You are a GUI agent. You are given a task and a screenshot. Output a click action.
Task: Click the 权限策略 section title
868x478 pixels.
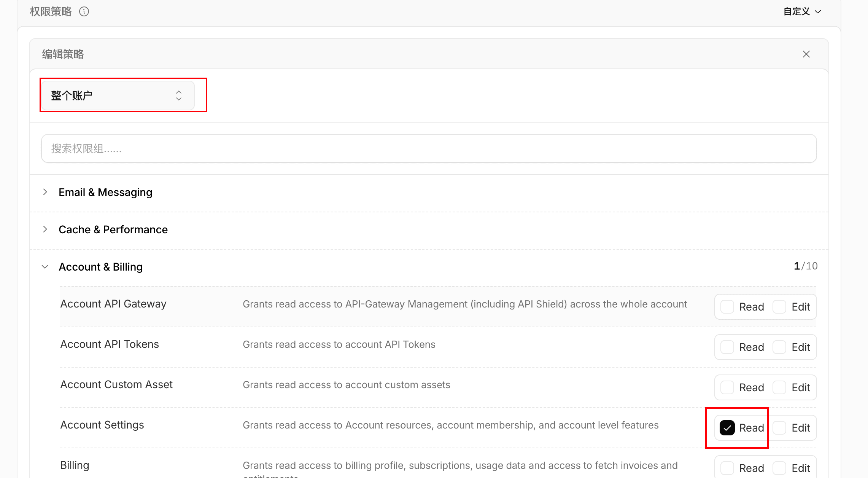[51, 12]
